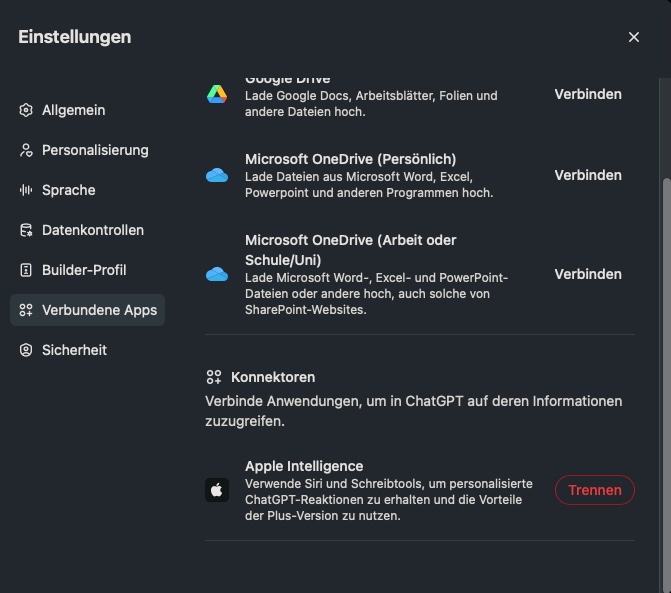
Task: Close the Einstellungen dialog
Action: (633, 37)
